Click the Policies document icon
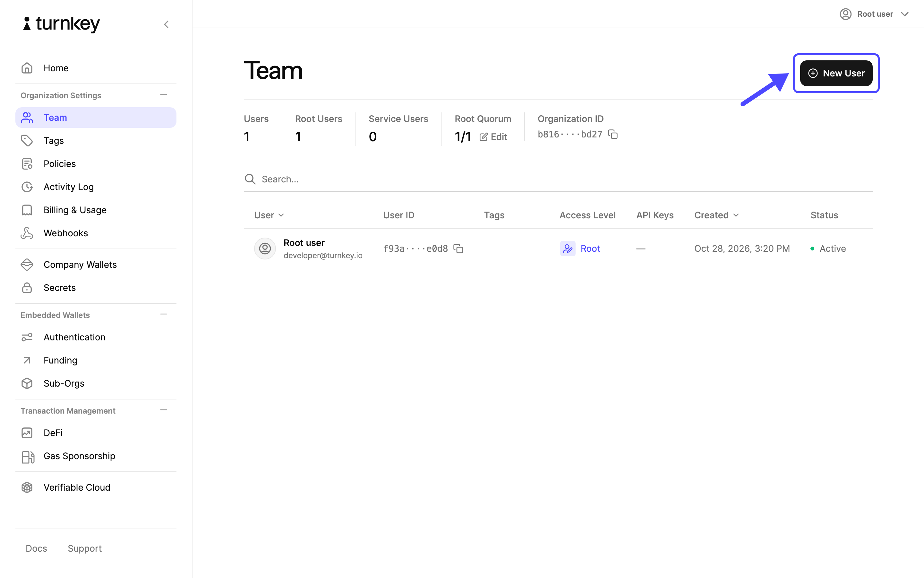Image resolution: width=924 pixels, height=578 pixels. (x=27, y=164)
